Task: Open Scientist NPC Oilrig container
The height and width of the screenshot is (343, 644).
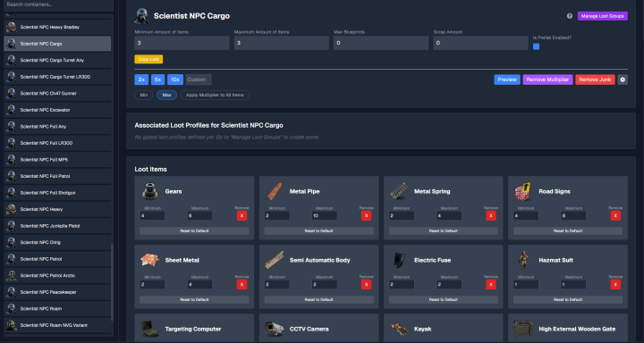Action: click(x=57, y=242)
